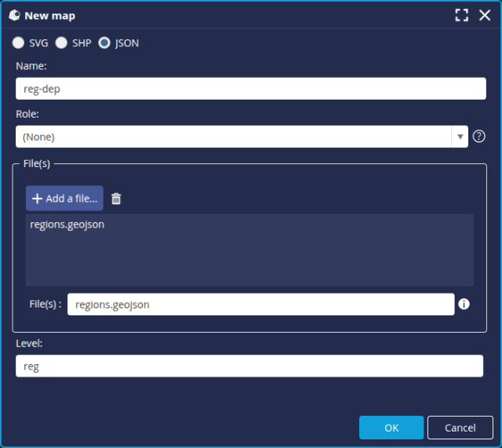This screenshot has width=502, height=448.
Task: Select the SVG format radio button
Action: click(x=18, y=43)
